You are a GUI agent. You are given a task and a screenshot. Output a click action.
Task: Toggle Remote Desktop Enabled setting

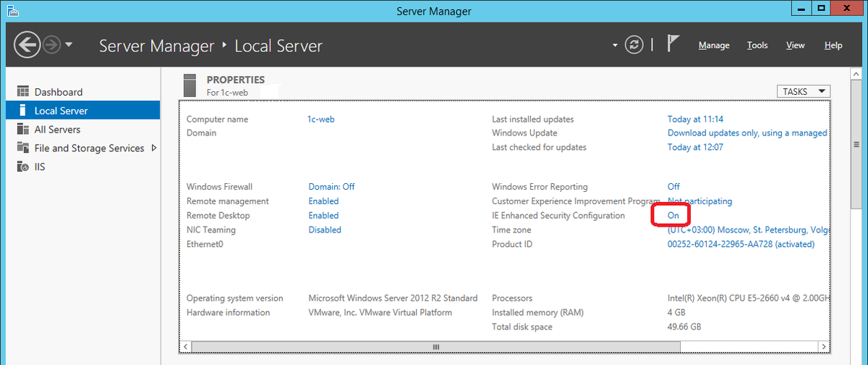(x=323, y=215)
